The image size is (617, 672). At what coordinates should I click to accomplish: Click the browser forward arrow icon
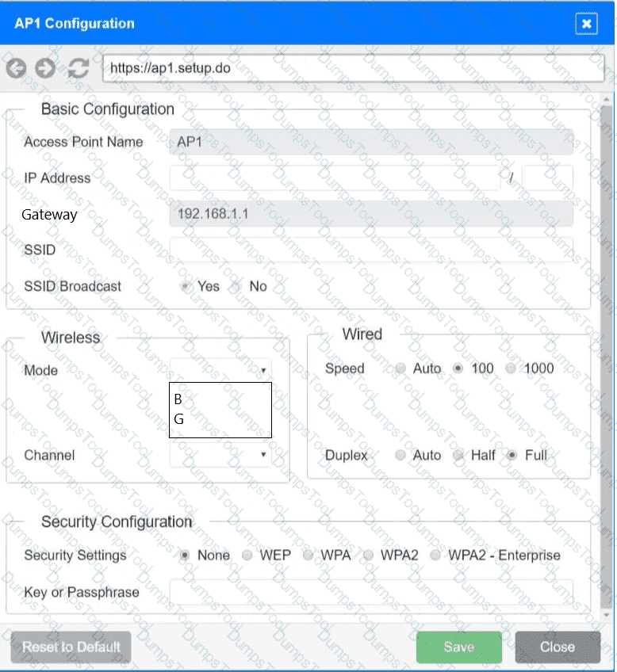[46, 68]
